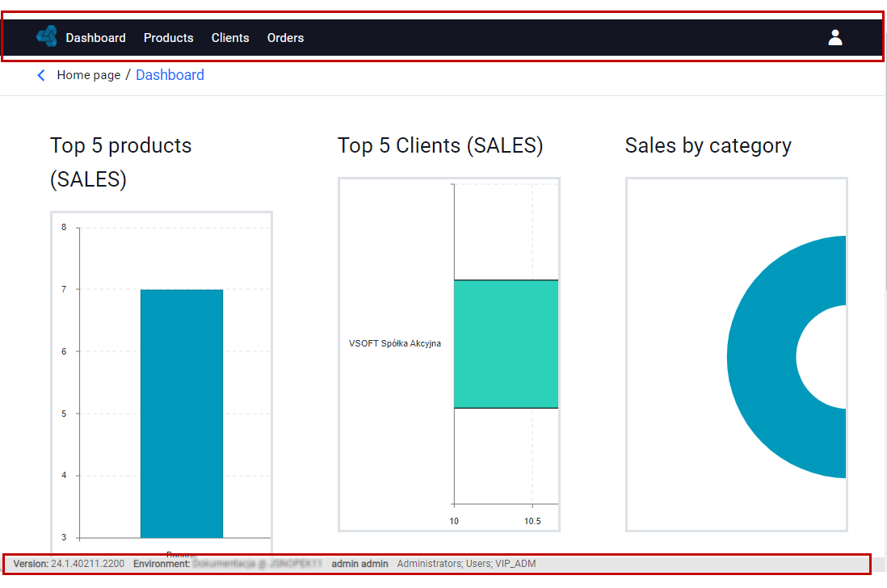Open the Clients menu item

pos(230,38)
